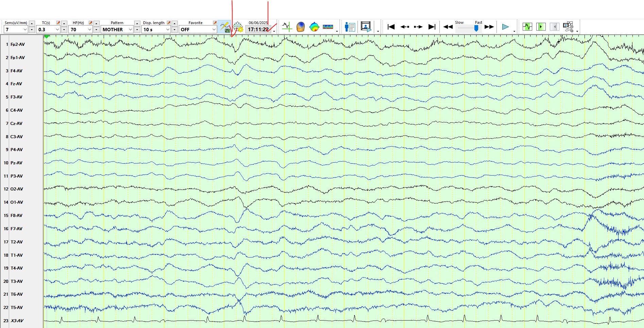This screenshot has height=328, width=644.
Task: Show the rainbow topographic scalp map
Action: pos(314,27)
